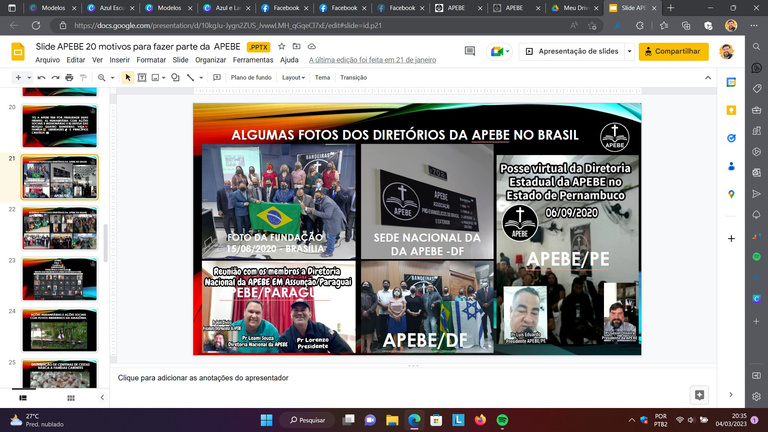Open the Organizar menu
Viewport: 768px width, 432px height.
coord(211,60)
